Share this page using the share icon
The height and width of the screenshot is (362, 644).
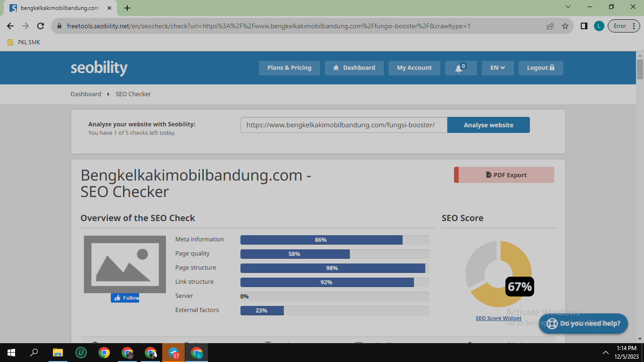550,26
